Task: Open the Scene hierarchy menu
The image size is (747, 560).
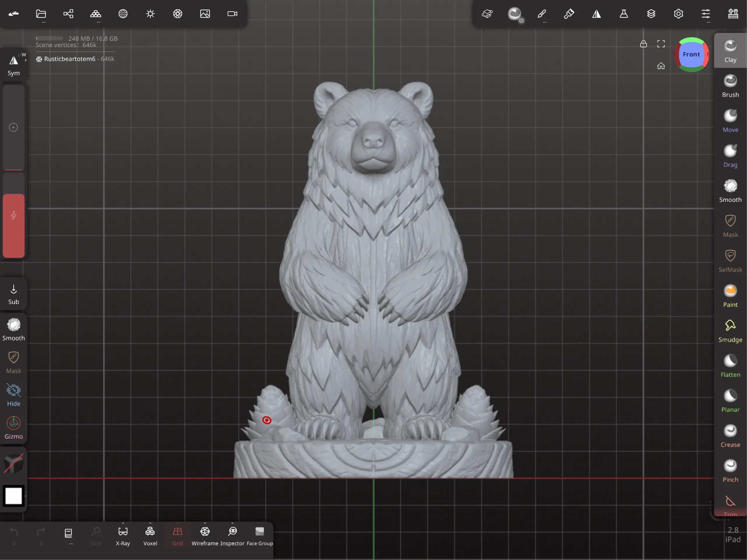Action: pyautogui.click(x=68, y=14)
